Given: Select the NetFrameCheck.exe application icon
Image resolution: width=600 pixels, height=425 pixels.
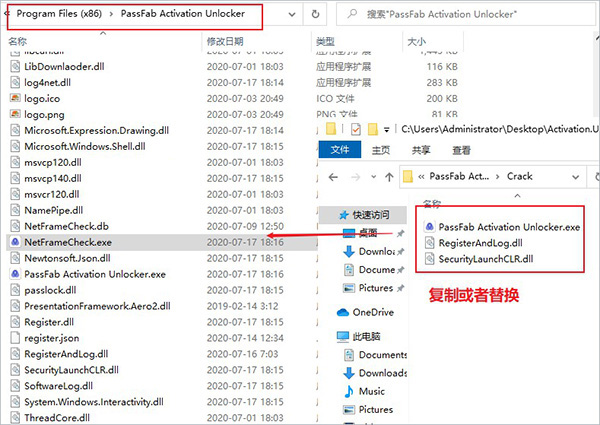Looking at the screenshot, I should click(15, 242).
